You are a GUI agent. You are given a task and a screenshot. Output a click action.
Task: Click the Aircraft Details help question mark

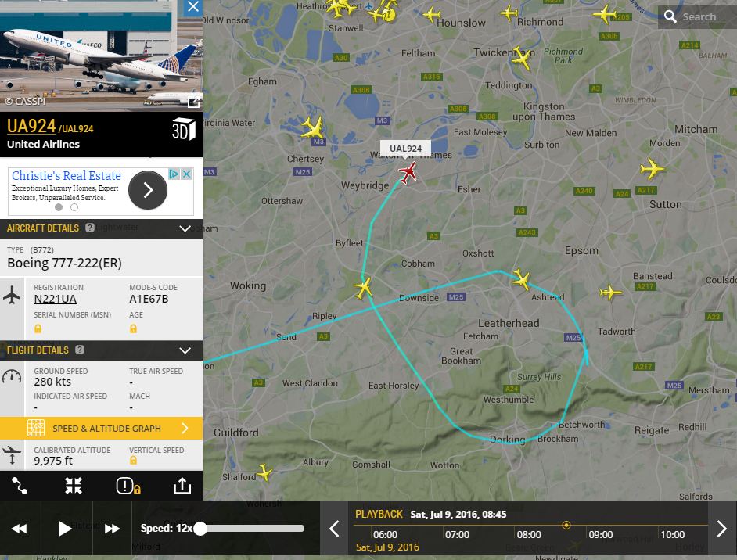[90, 228]
